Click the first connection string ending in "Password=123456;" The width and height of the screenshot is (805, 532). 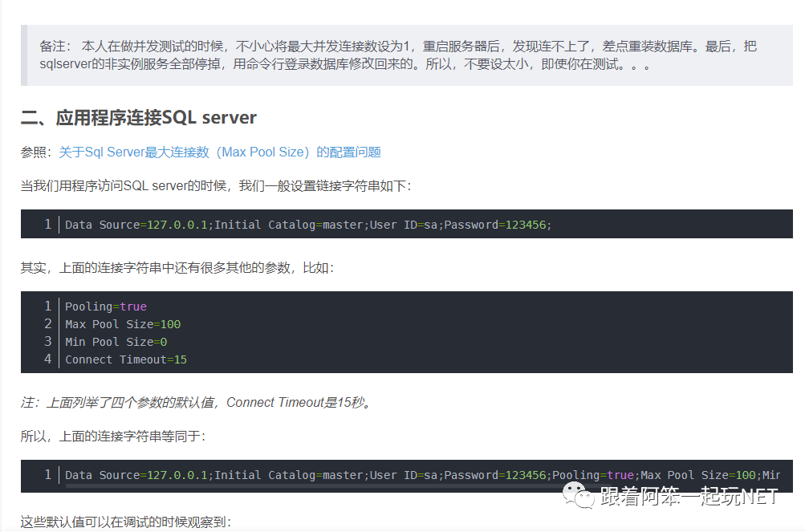(308, 225)
